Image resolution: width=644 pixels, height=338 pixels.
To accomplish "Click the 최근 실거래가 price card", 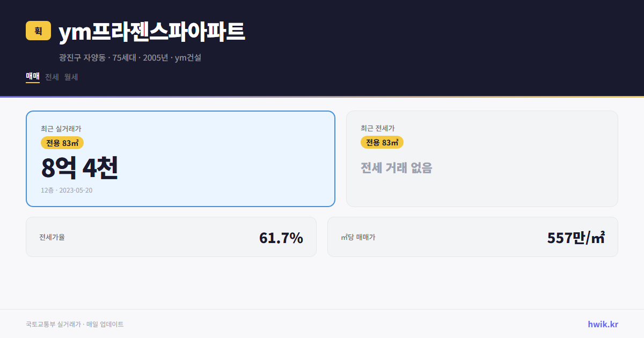I will [180, 158].
